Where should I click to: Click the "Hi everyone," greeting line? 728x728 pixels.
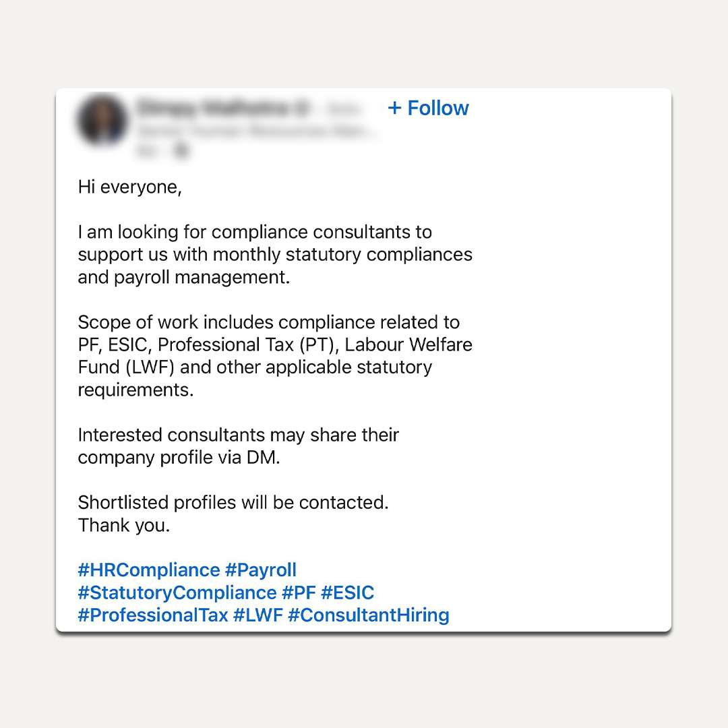tap(130, 187)
